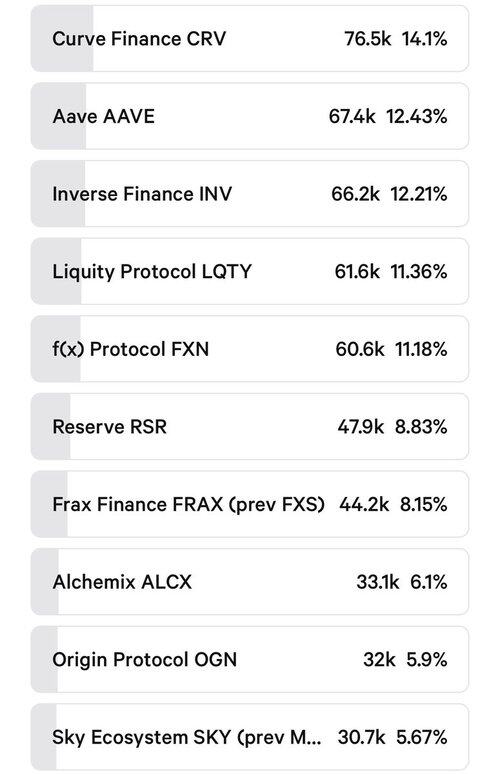Click the 76.5k vote count
The width and height of the screenshot is (500, 774).
(x=368, y=39)
